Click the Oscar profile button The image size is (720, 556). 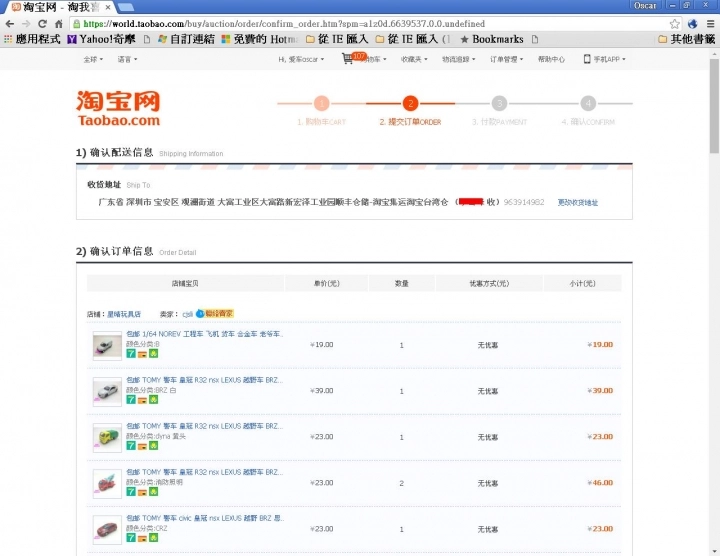pos(645,6)
